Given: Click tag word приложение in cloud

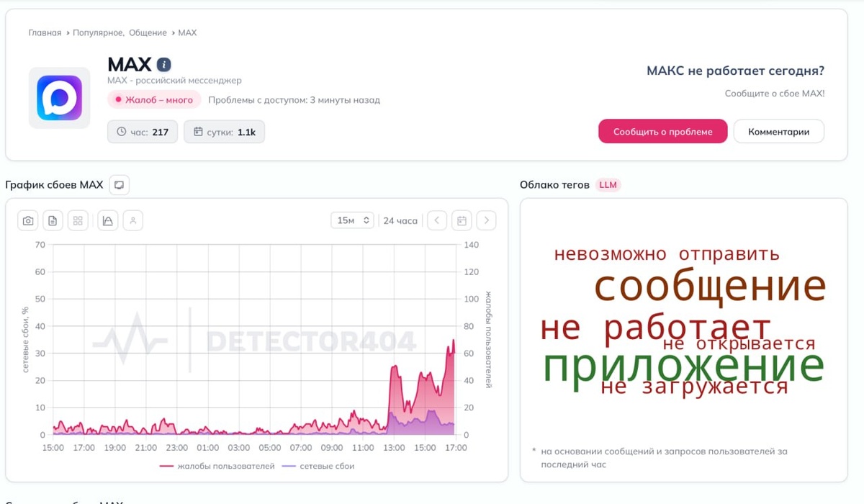Looking at the screenshot, I should point(683,366).
